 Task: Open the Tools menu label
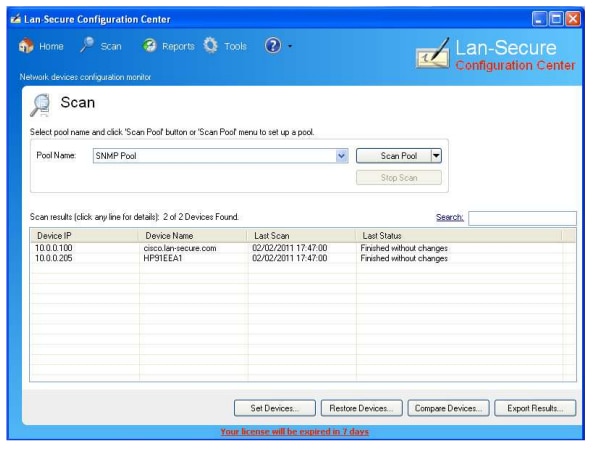tap(235, 46)
